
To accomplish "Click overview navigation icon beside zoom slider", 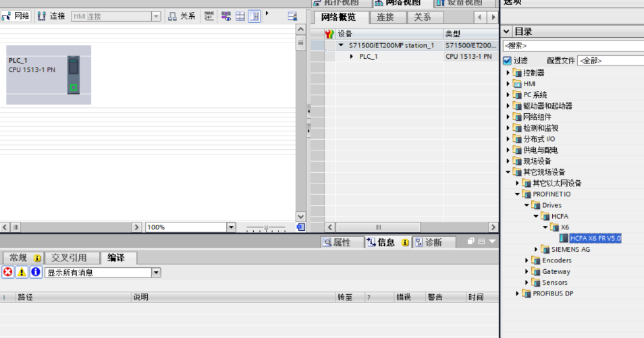I will (x=301, y=227).
